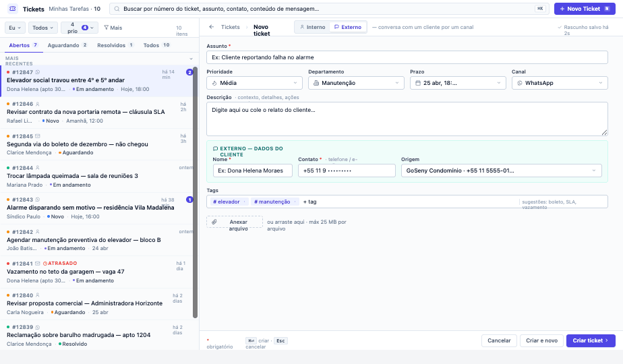Screen dimensions: 623x364
Task: Open the 4 prio filter dropdown
Action: [80, 28]
